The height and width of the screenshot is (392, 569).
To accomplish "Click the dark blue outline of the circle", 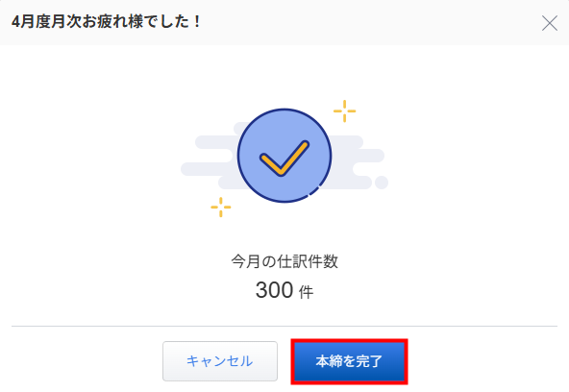I will (284, 110).
